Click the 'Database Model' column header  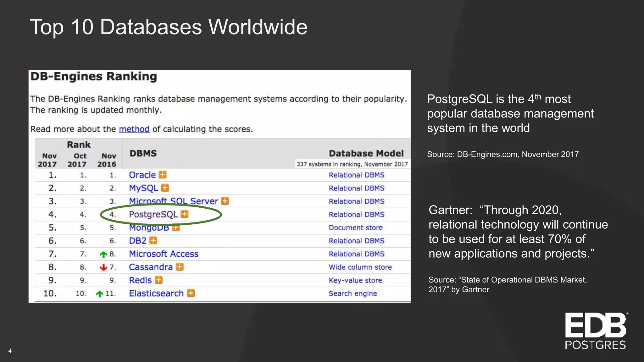point(366,153)
